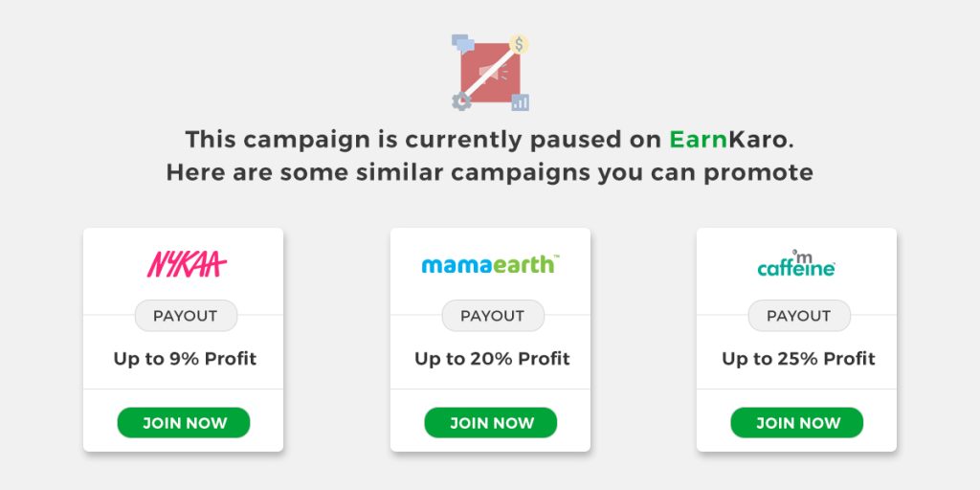Image resolution: width=980 pixels, height=490 pixels.
Task: Click the mCaffeine logo
Action: tap(796, 263)
